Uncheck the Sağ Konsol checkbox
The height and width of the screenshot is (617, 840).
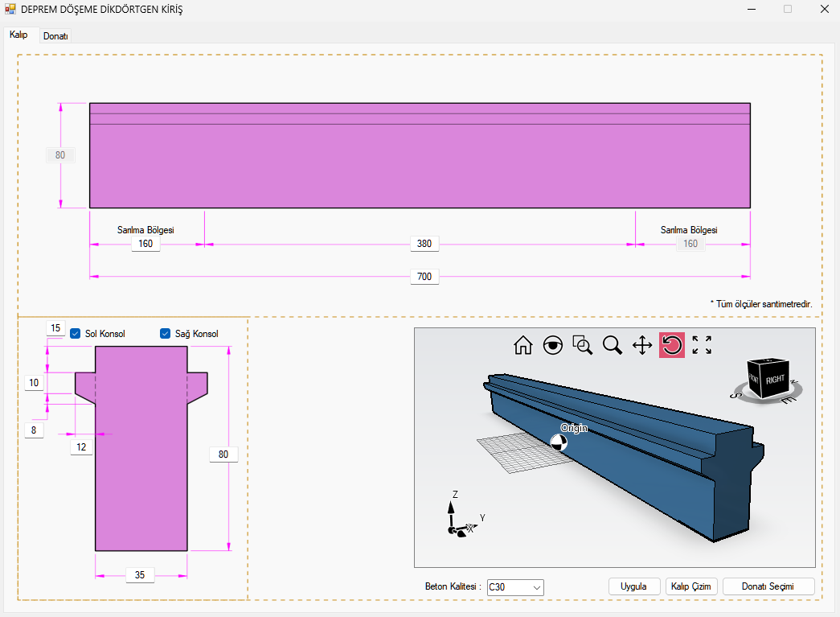click(166, 334)
